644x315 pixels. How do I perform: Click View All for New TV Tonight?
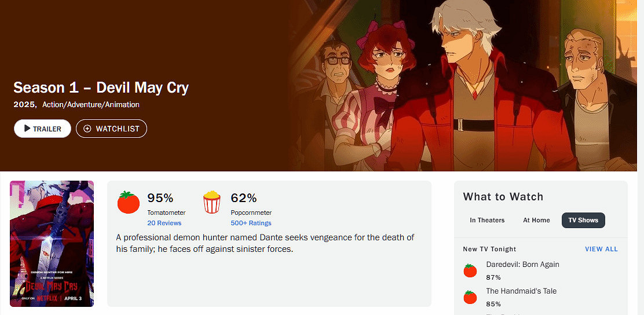point(601,249)
